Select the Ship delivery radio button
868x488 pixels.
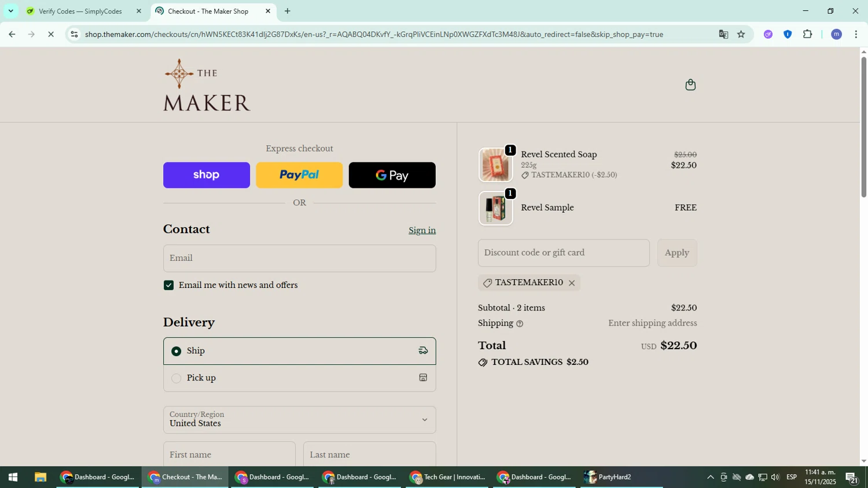(x=176, y=351)
